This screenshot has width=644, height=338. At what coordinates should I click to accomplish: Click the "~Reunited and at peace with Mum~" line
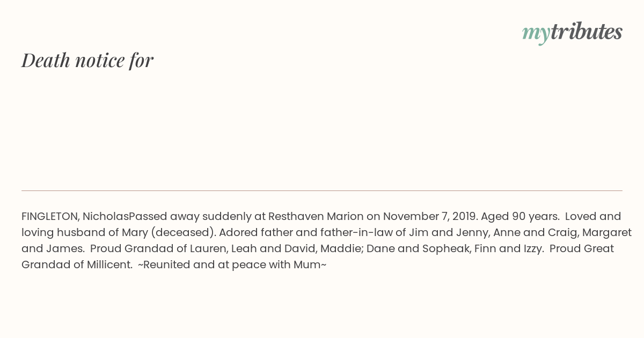point(232,265)
